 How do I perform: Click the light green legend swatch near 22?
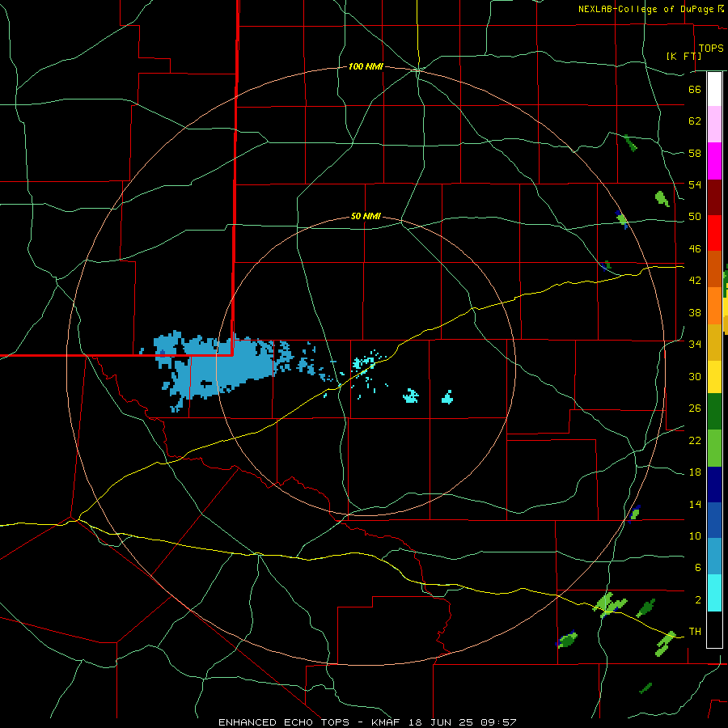coord(714,447)
